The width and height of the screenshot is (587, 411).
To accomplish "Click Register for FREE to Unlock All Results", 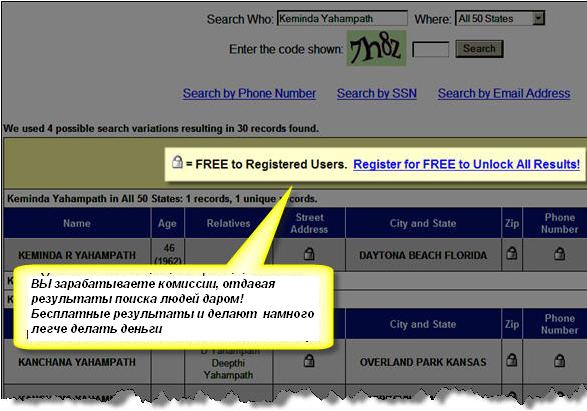I will pos(466,164).
